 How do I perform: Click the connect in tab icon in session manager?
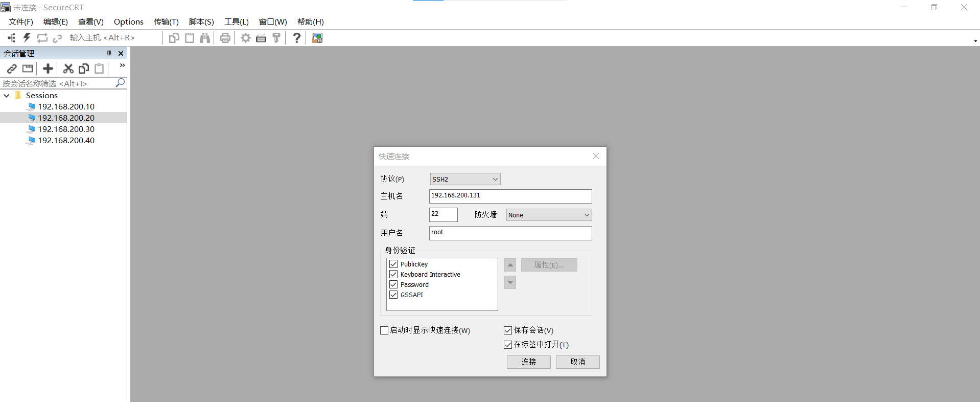click(28, 69)
